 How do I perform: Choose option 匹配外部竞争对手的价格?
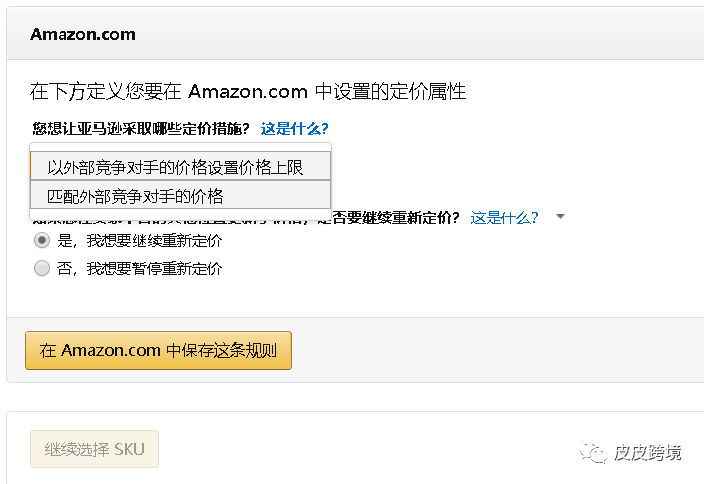coord(135,195)
